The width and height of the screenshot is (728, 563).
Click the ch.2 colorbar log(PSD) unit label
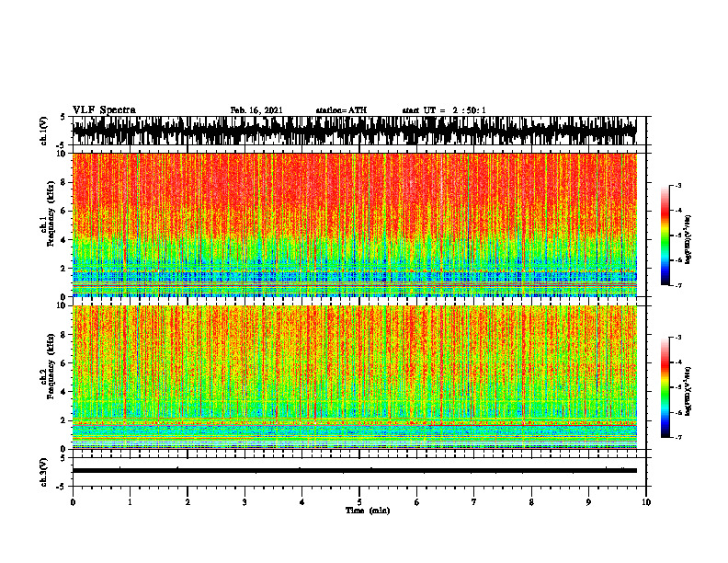pyautogui.click(x=688, y=391)
